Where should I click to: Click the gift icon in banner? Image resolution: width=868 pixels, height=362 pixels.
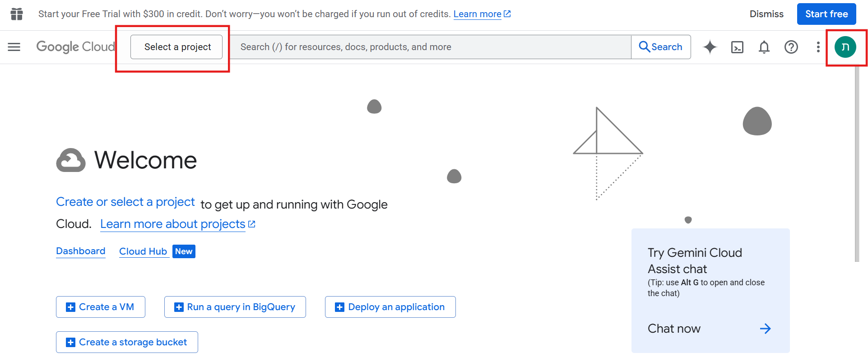coord(17,14)
